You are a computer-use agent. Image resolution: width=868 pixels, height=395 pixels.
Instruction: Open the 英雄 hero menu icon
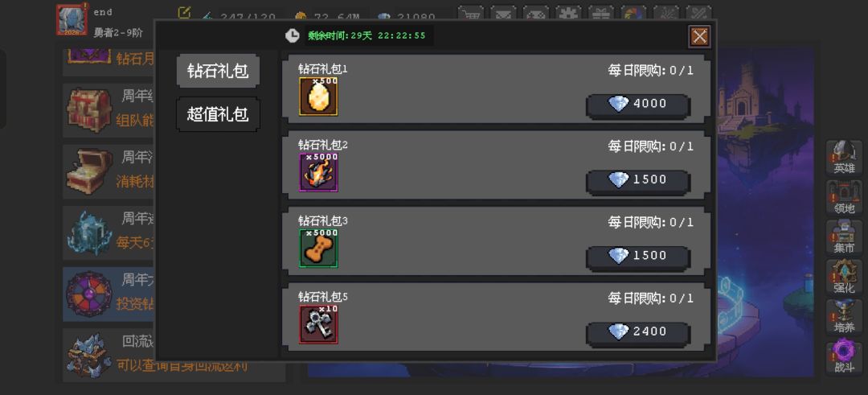pos(844,157)
